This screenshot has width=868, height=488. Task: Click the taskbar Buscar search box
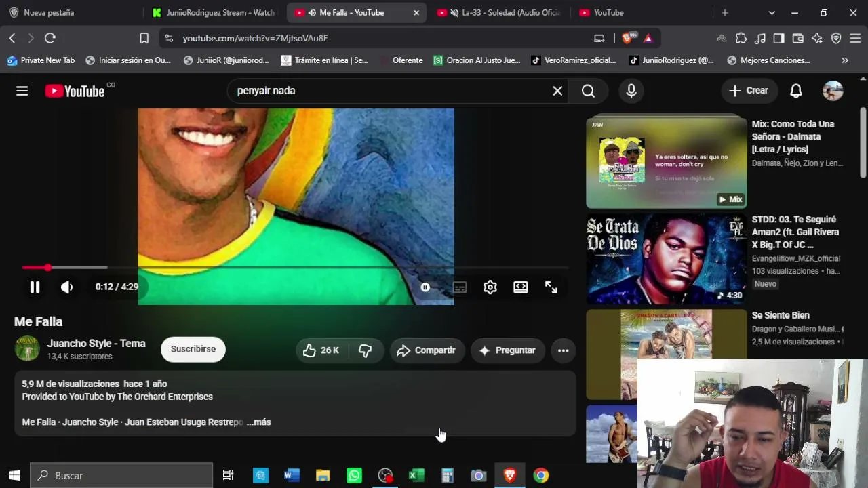pyautogui.click(x=122, y=476)
